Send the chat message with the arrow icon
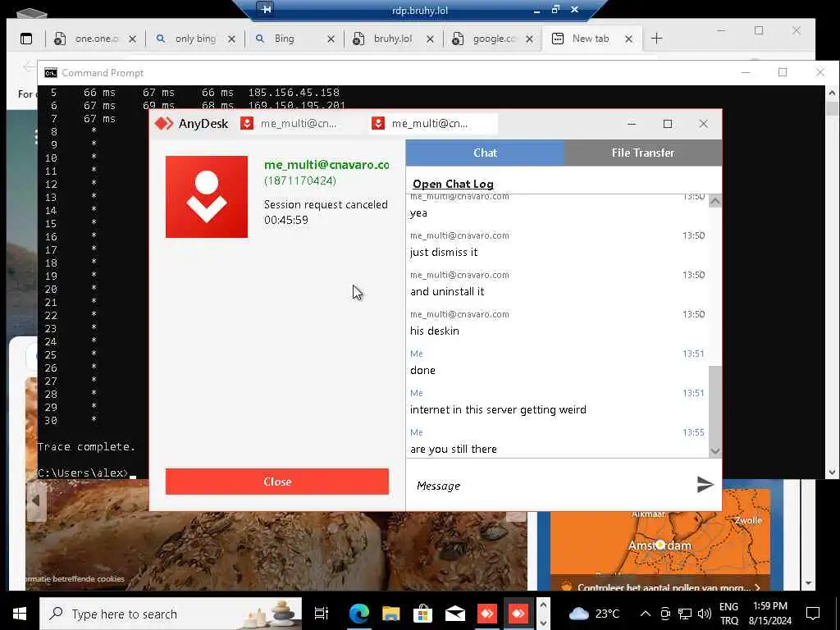Screen dimensions: 840x630 (705, 484)
